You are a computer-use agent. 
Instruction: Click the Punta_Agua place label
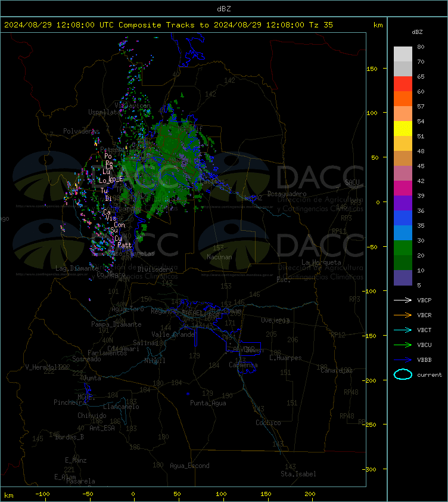(208, 403)
